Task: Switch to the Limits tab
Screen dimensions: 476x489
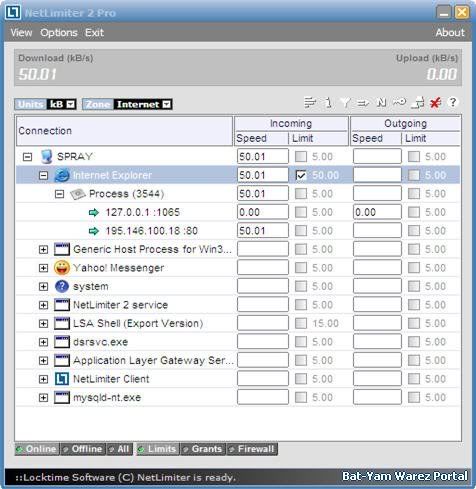Action: coord(158,449)
